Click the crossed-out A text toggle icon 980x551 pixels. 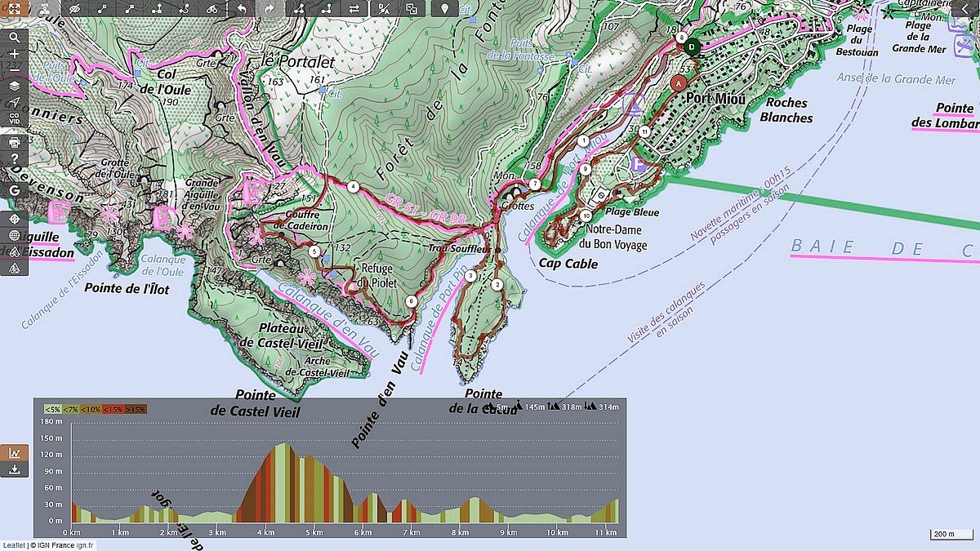click(x=384, y=8)
